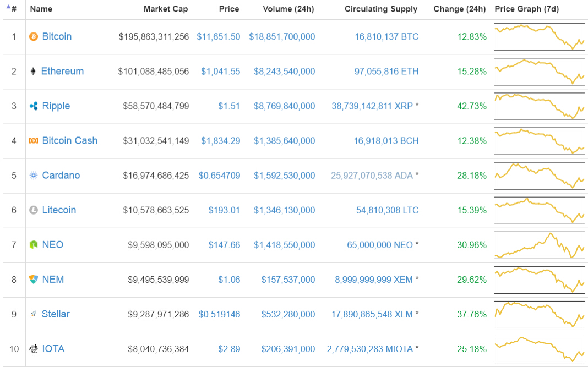Open Stellar 7d price graph thumbnail

pos(540,314)
